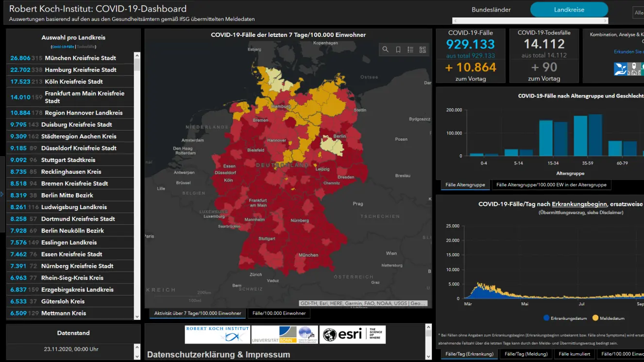Open the basemap gallery grid icon
Screen dimensions: 644x362
[423, 49]
